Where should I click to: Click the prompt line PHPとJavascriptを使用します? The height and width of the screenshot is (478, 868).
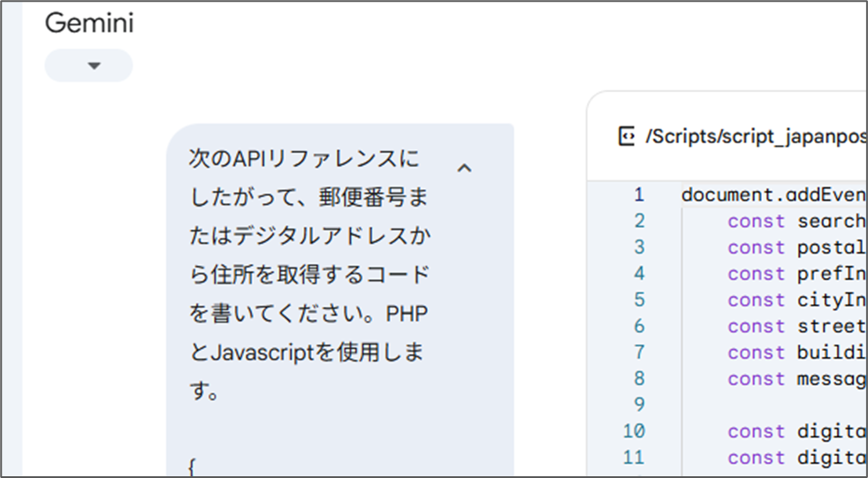coord(308,353)
